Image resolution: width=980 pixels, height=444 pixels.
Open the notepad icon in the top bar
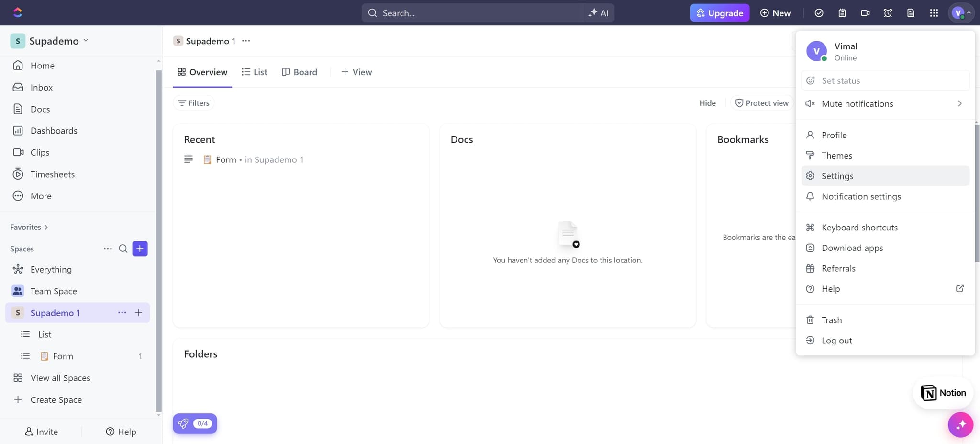pos(842,13)
